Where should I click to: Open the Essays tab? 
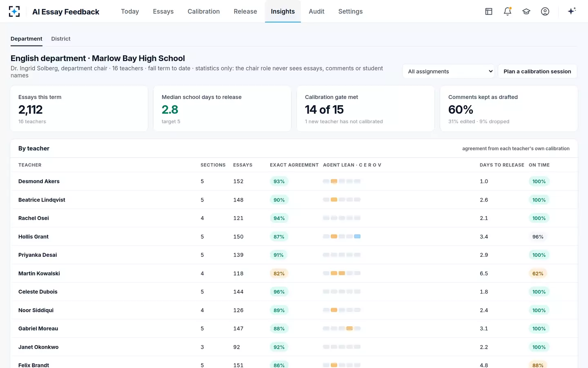[163, 11]
